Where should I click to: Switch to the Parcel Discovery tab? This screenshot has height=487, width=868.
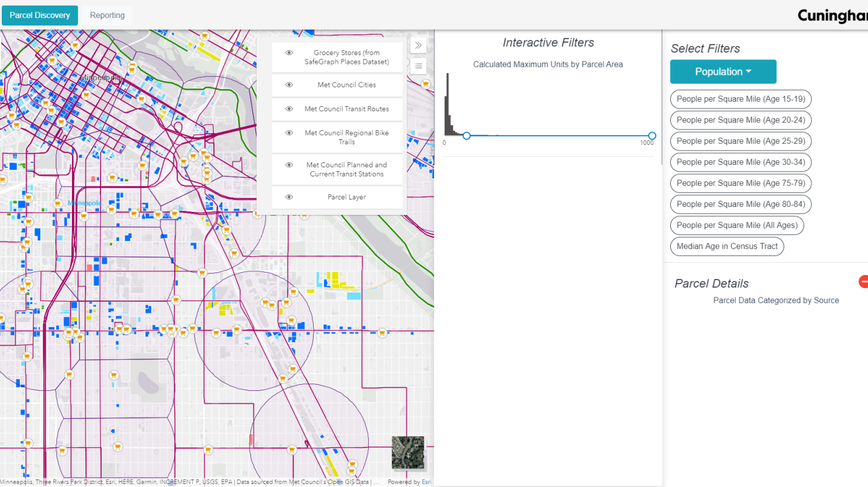(x=40, y=15)
